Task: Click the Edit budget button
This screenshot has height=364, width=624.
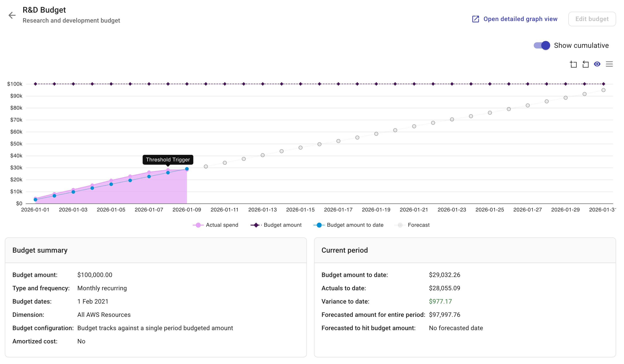Action: click(x=592, y=19)
